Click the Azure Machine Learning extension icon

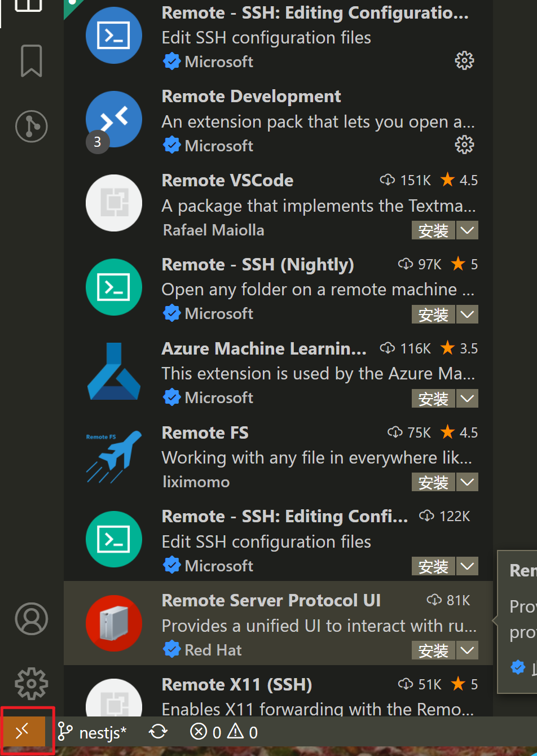tap(114, 372)
